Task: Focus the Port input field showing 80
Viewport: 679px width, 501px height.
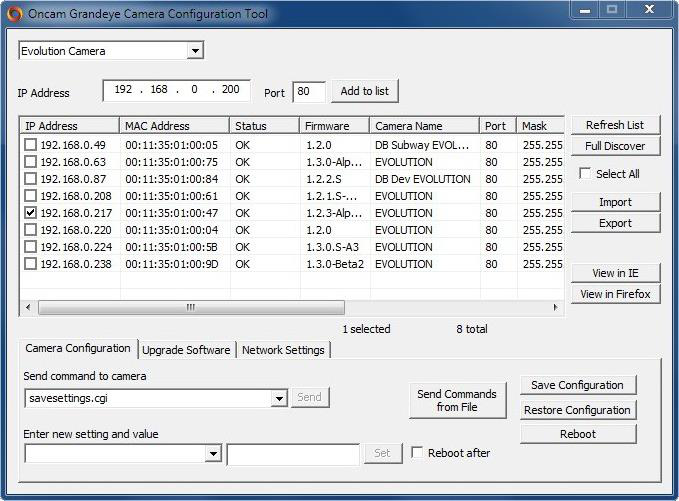Action: pyautogui.click(x=309, y=91)
